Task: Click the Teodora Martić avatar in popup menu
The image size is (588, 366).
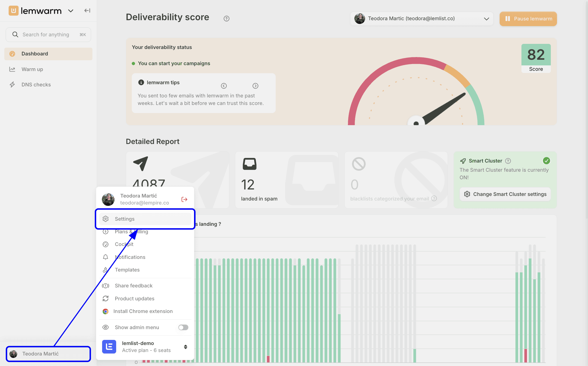Action: tap(108, 199)
